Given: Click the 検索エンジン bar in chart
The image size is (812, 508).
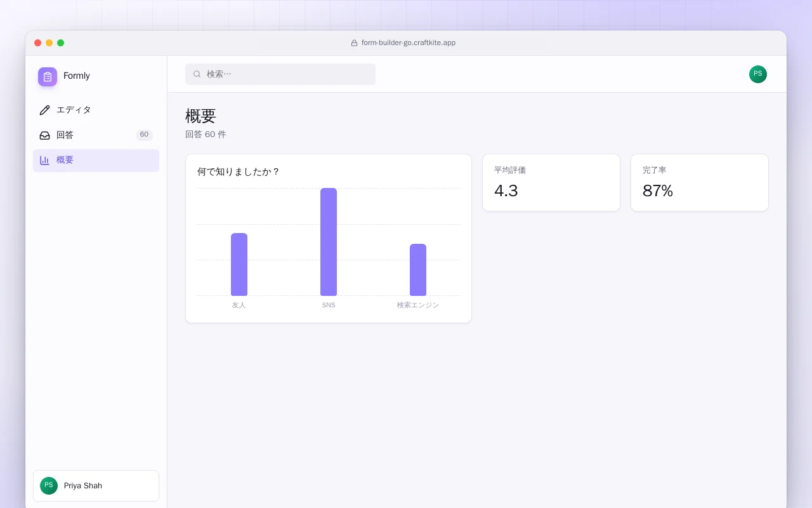Looking at the screenshot, I should click(418, 270).
